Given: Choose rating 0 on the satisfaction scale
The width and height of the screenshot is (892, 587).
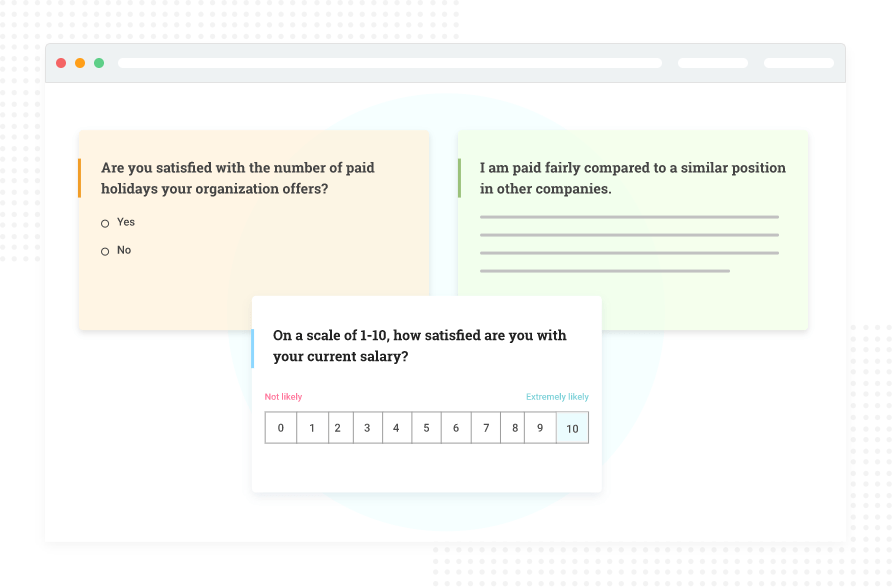Looking at the screenshot, I should 281,427.
